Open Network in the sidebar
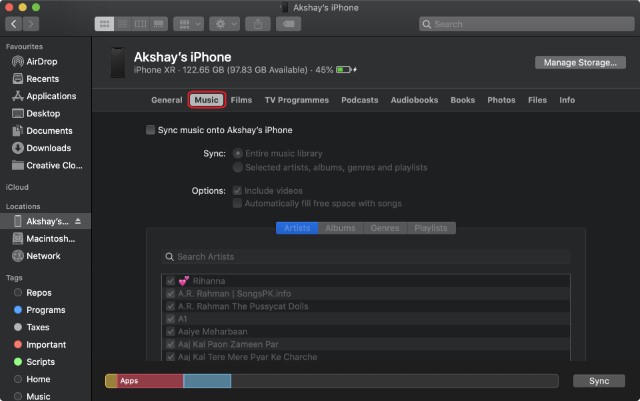This screenshot has width=640, height=401. [x=45, y=256]
